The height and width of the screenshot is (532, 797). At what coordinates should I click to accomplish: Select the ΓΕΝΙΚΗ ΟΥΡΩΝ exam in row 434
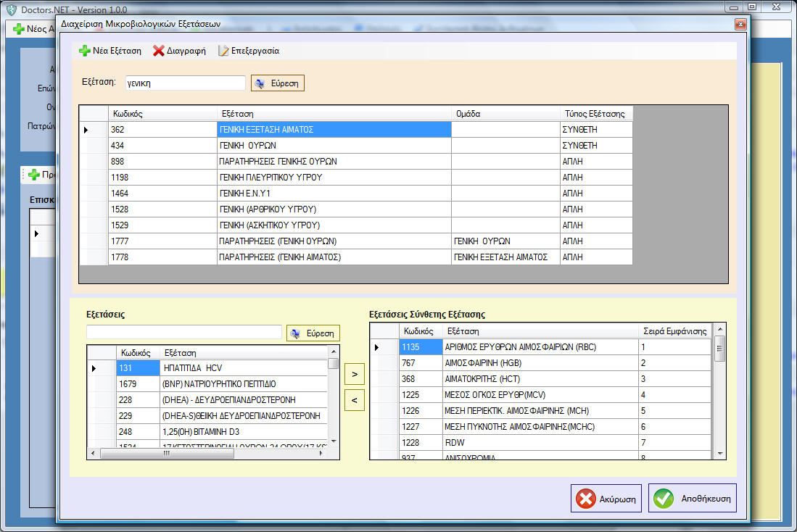tap(334, 146)
